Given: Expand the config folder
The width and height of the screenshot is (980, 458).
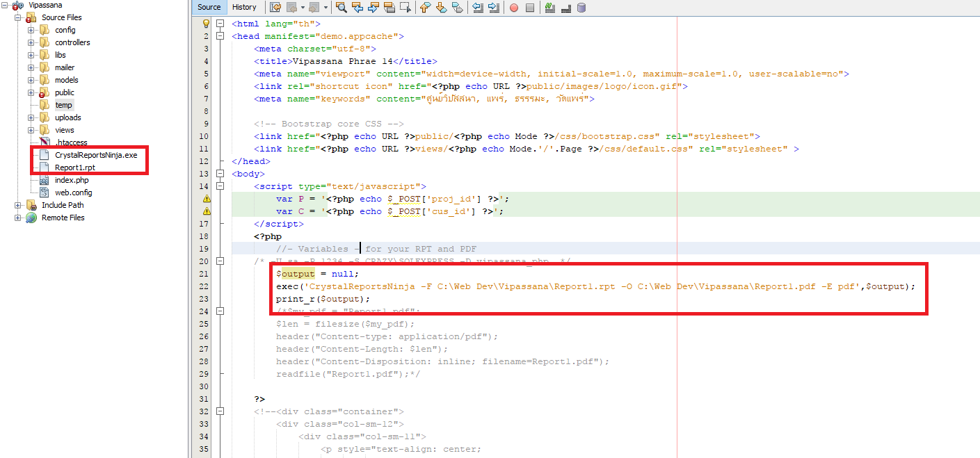Looking at the screenshot, I should 31,30.
